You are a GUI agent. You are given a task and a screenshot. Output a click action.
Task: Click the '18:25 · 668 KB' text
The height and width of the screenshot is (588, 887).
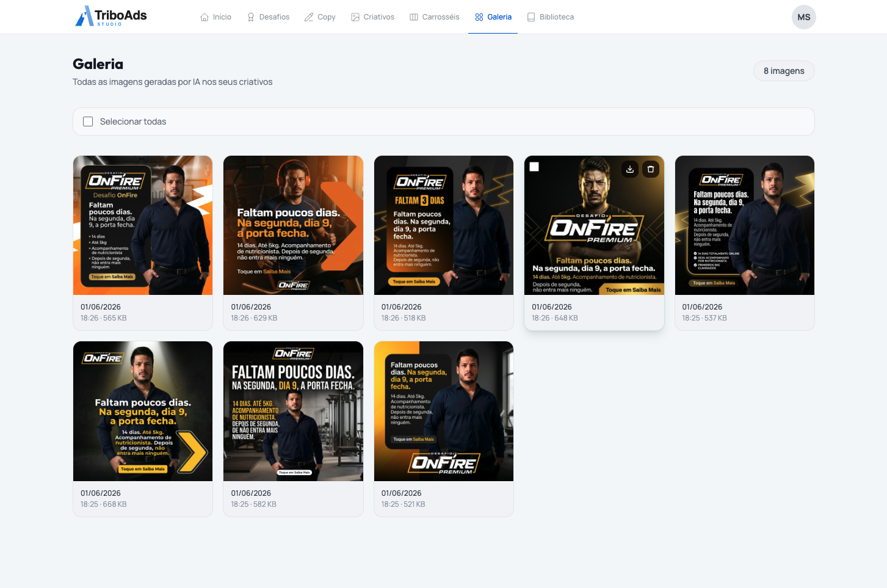pos(104,504)
